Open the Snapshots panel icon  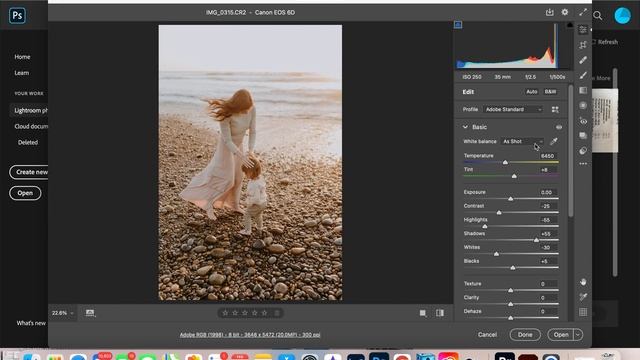[583, 136]
